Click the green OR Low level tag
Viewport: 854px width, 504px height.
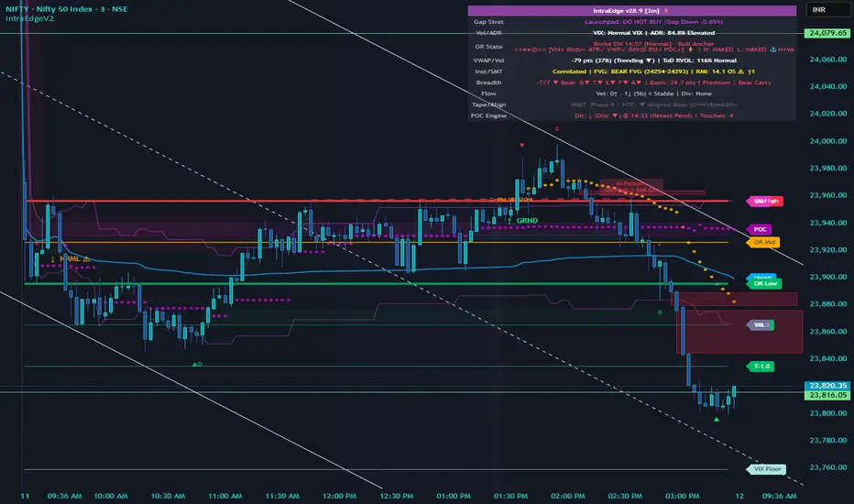pos(765,283)
